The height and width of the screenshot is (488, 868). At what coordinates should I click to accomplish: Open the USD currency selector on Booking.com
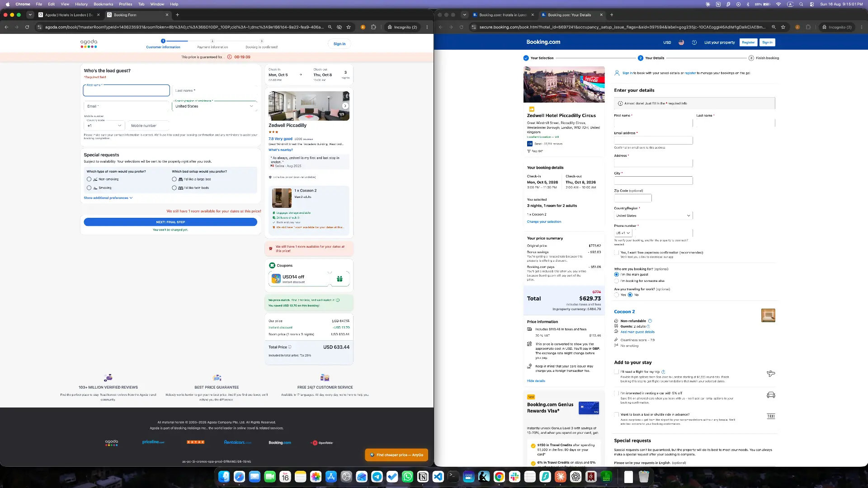[667, 42]
